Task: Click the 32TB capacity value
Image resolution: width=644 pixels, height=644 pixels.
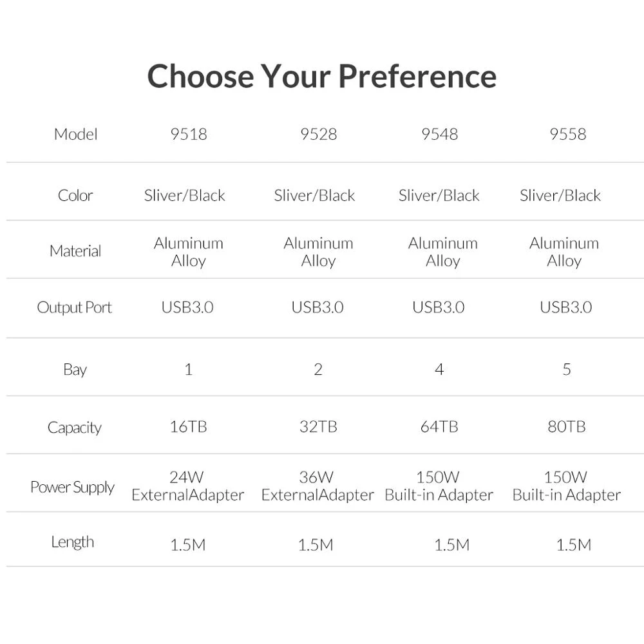Action: click(318, 426)
